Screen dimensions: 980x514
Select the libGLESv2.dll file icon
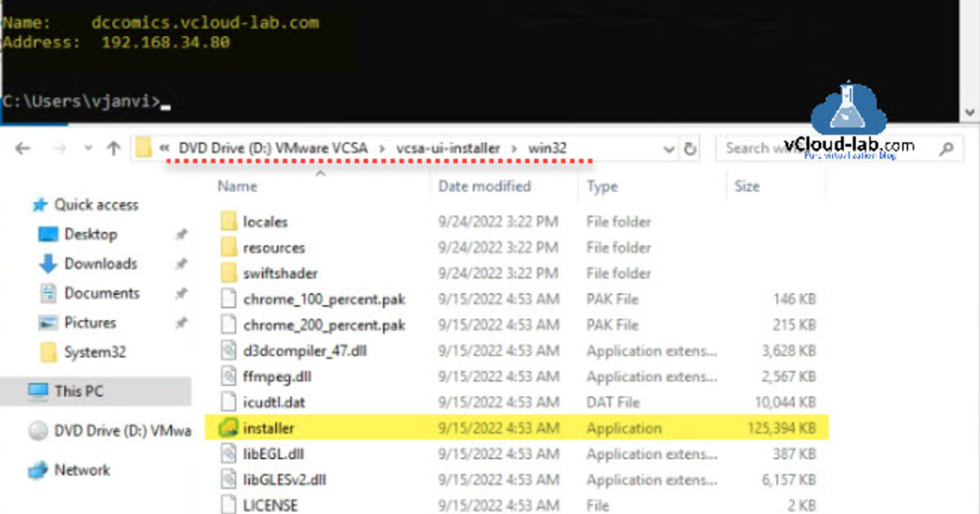[228, 480]
